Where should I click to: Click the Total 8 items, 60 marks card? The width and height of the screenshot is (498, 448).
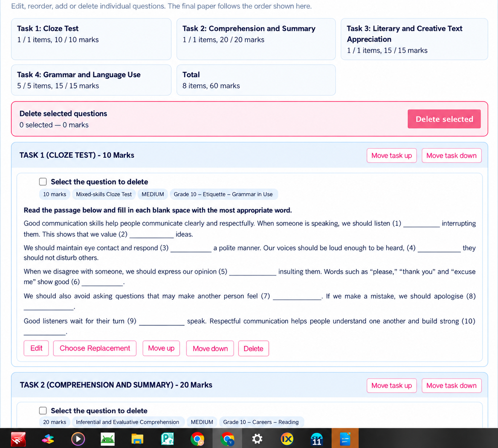tap(256, 80)
